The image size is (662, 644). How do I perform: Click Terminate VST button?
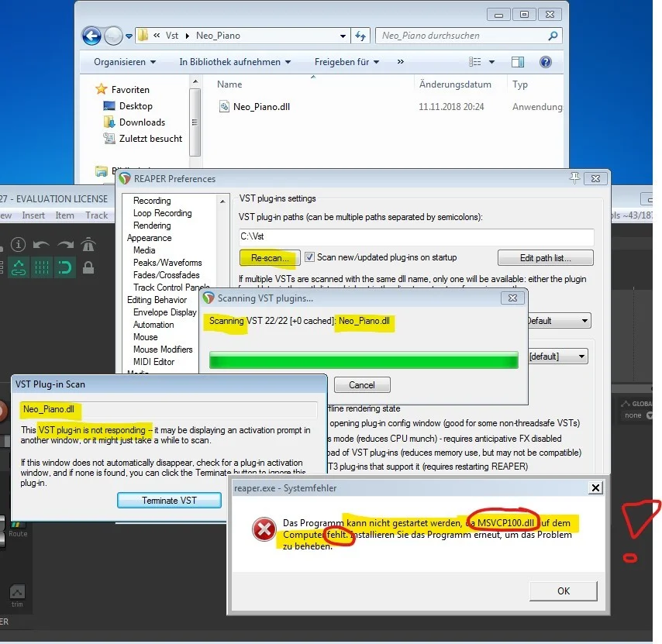[x=169, y=501]
